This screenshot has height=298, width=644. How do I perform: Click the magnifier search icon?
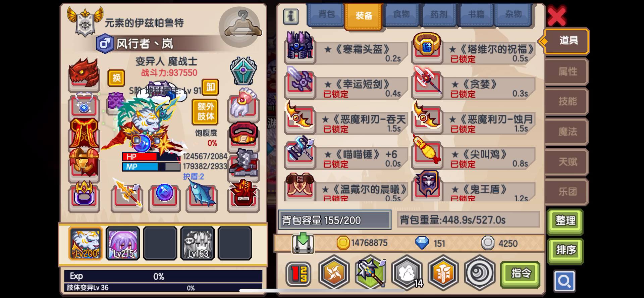coord(565,281)
